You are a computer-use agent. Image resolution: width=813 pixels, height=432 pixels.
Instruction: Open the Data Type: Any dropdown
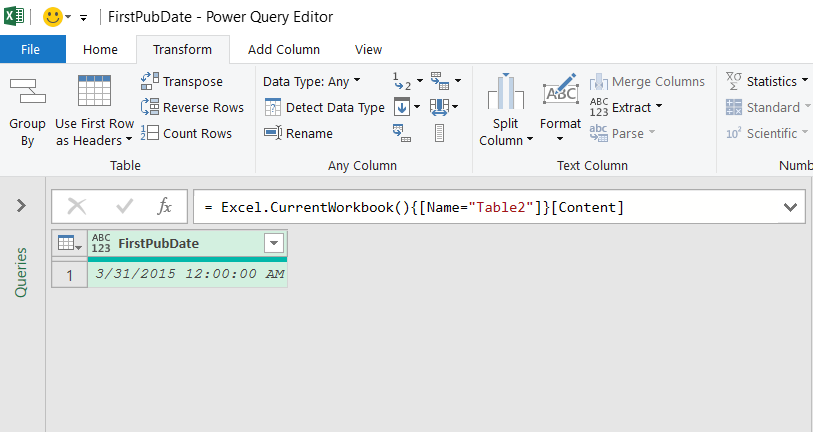[311, 81]
